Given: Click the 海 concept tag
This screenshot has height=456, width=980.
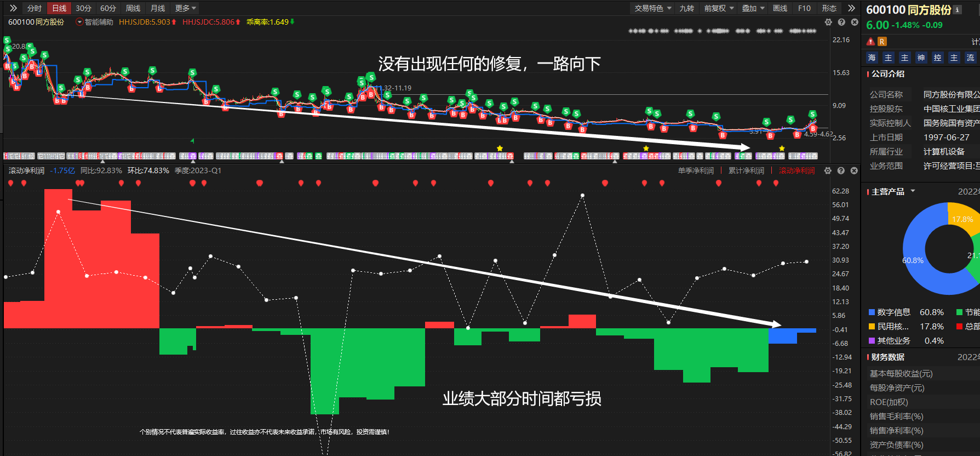Looking at the screenshot, I should point(872,58).
